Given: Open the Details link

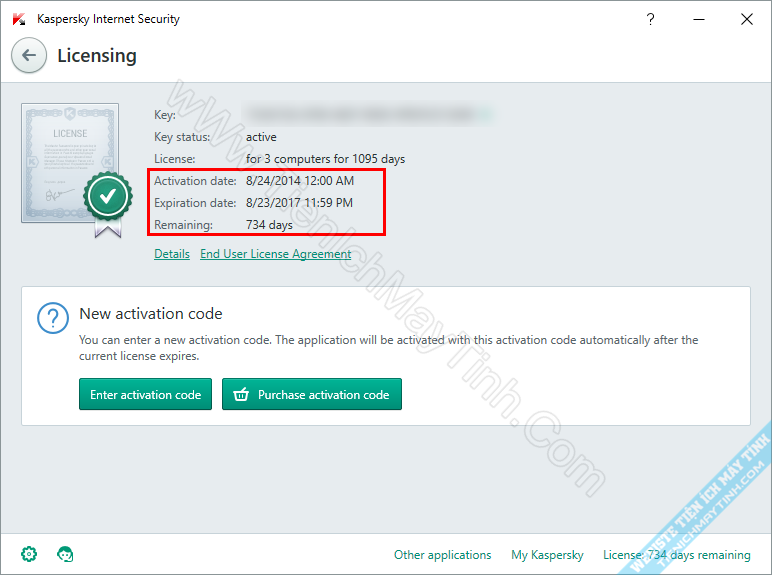Looking at the screenshot, I should point(172,254).
